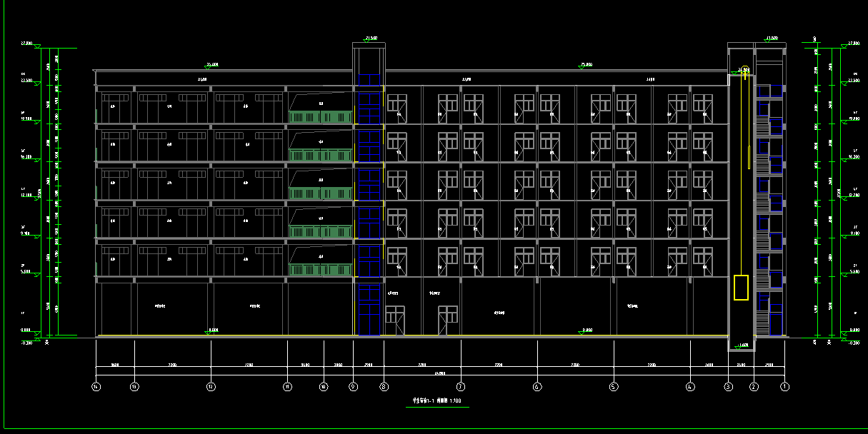
Task: Click grid axis bubble number 7
Action: click(x=461, y=387)
